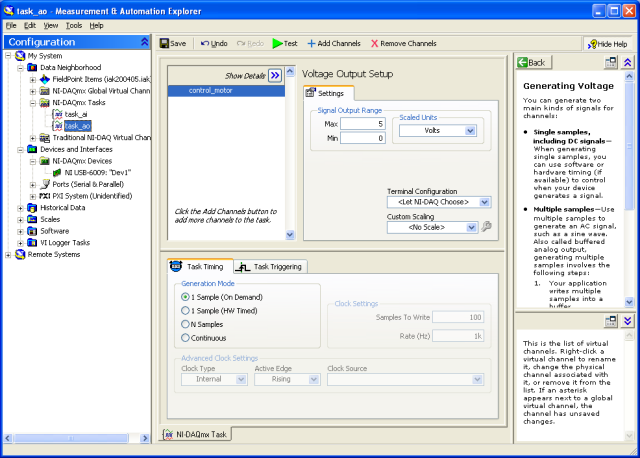Click configuration tree horizontal scrollbar thumb
The width and height of the screenshot is (640, 458).
click(x=71, y=438)
